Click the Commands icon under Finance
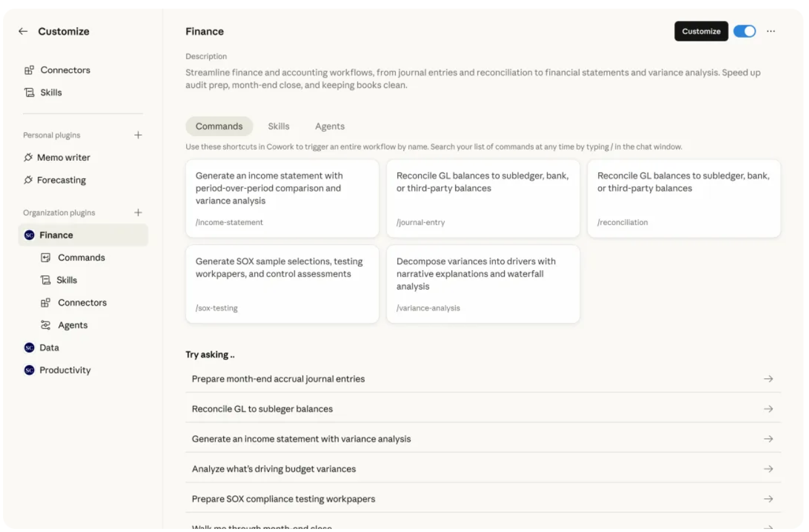This screenshot has height=532, width=809. point(45,258)
